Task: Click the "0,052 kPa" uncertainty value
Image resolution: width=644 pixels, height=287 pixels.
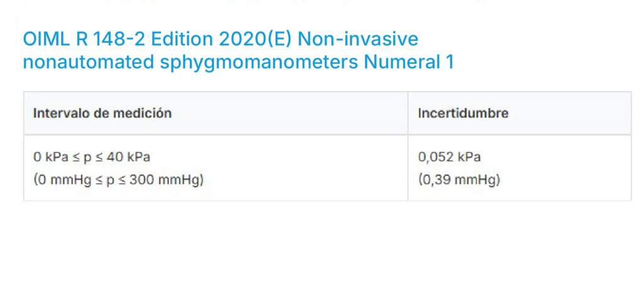Action: click(x=449, y=156)
